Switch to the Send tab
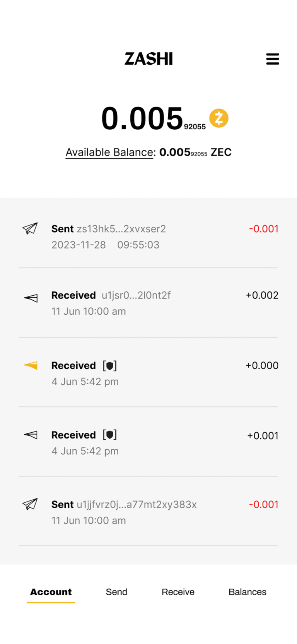 click(x=116, y=592)
